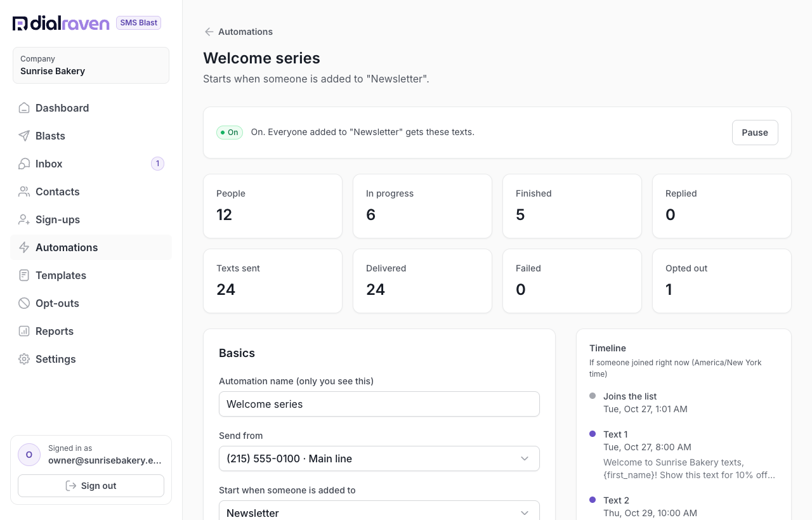Click the back arrow beside Automations
The height and width of the screenshot is (520, 812).
(x=209, y=32)
